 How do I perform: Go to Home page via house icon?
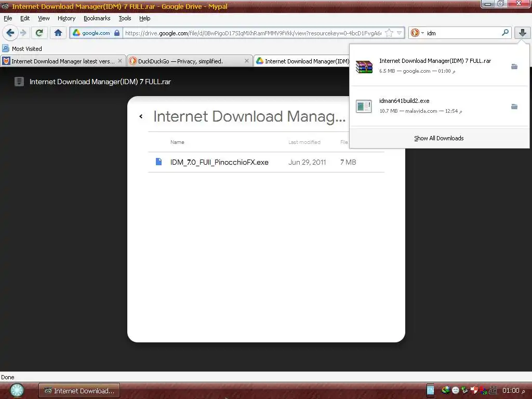click(x=58, y=33)
